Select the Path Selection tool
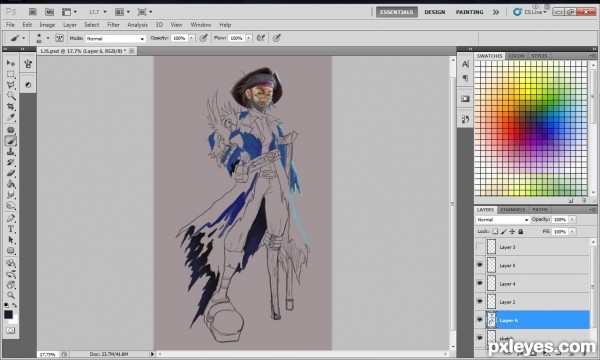600x360 pixels. (x=11, y=240)
